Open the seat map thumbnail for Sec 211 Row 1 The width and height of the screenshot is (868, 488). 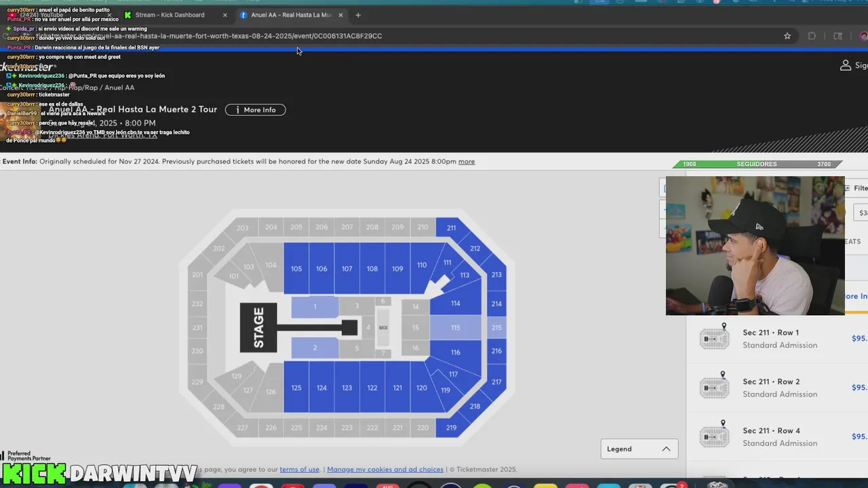tap(714, 337)
